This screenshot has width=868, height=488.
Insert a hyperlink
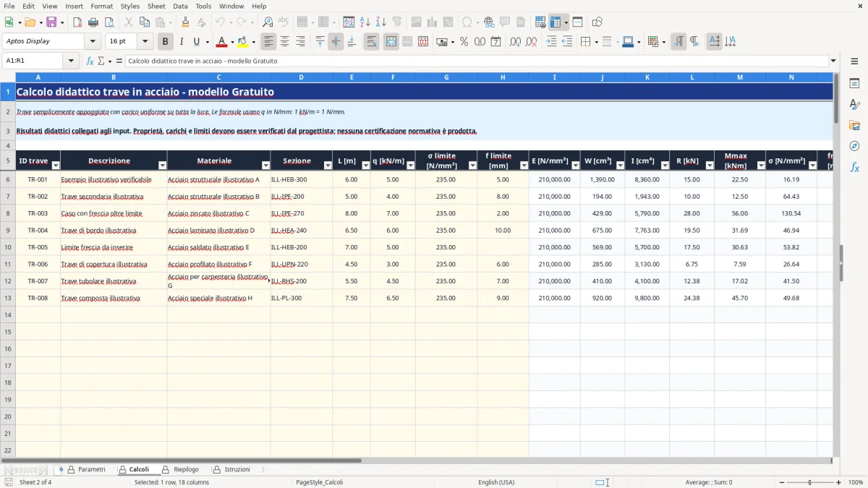(489, 22)
